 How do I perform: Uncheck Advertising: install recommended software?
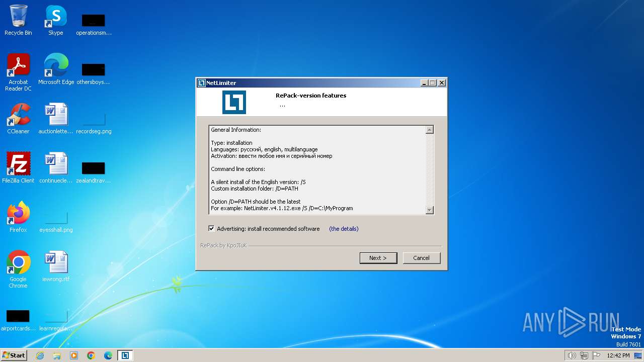pyautogui.click(x=211, y=228)
